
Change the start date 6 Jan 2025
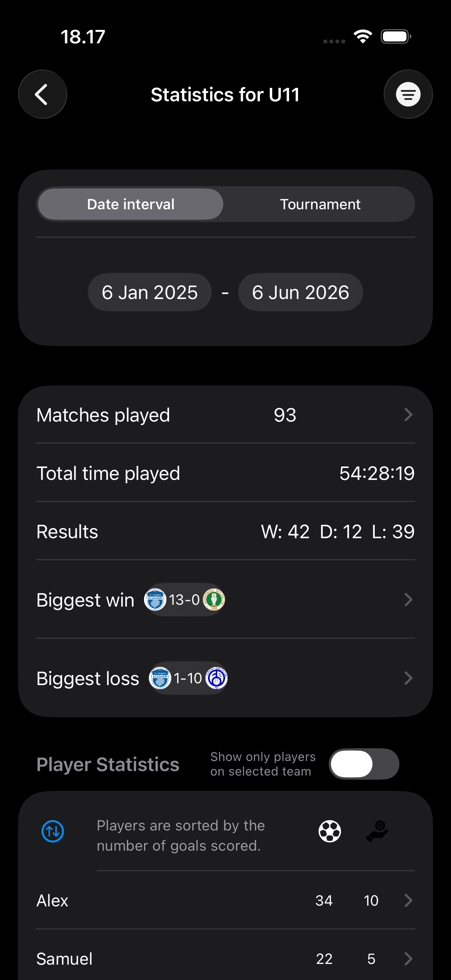click(150, 292)
